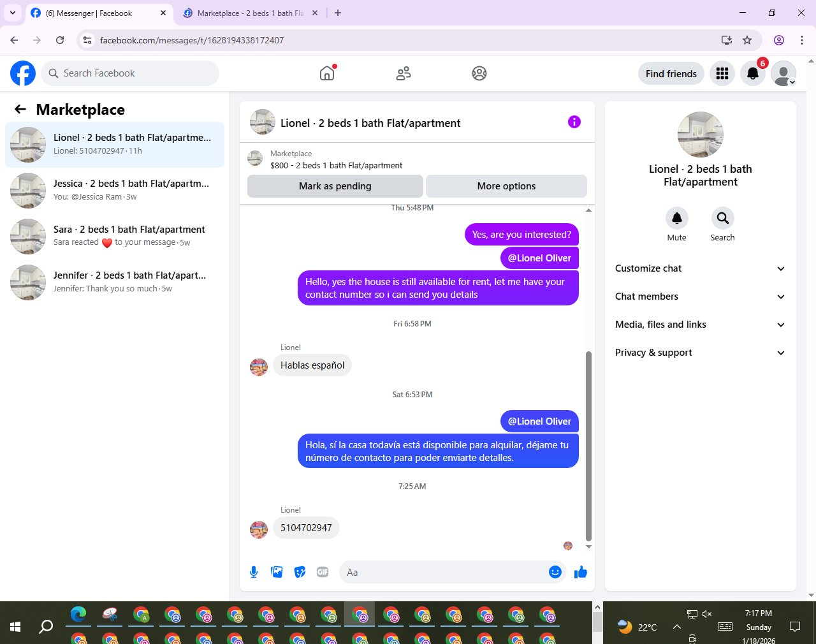Click chat scrollbar down arrow
816x644 pixels.
pos(588,546)
